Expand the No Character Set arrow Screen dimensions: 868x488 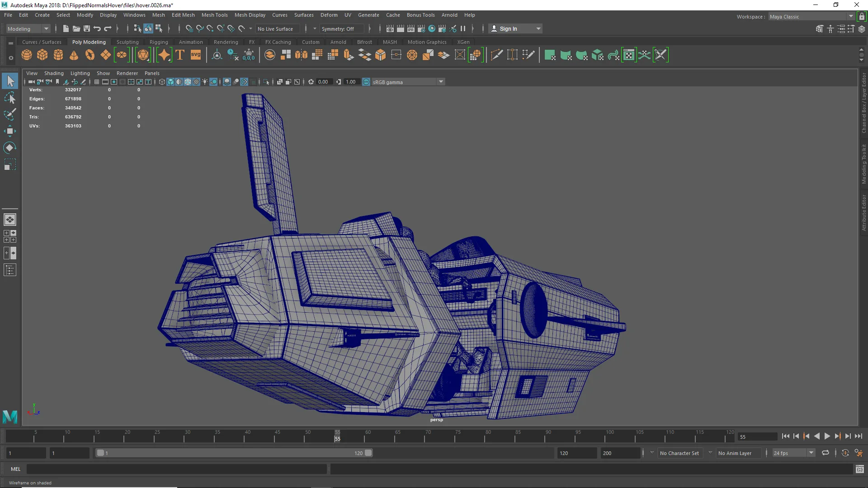coord(652,453)
